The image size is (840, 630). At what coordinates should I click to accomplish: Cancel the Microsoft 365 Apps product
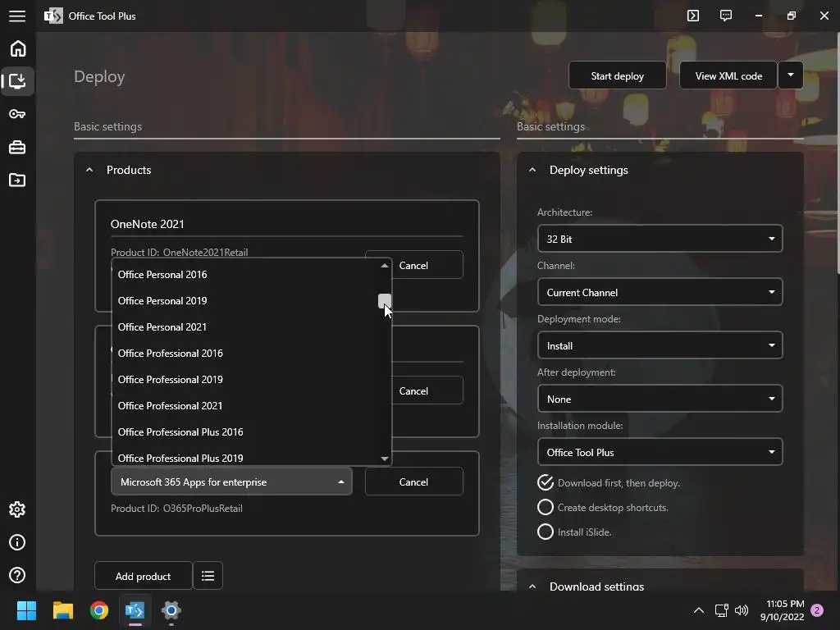point(413,482)
